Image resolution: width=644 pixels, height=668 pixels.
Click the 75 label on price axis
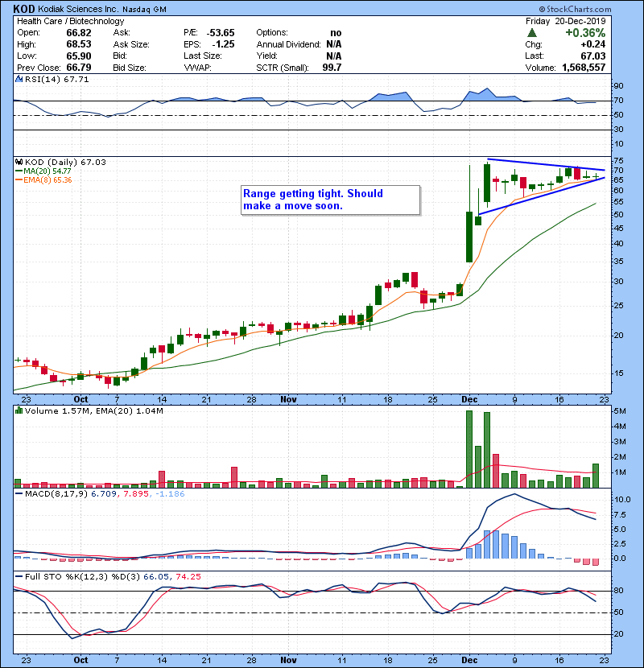coord(618,161)
